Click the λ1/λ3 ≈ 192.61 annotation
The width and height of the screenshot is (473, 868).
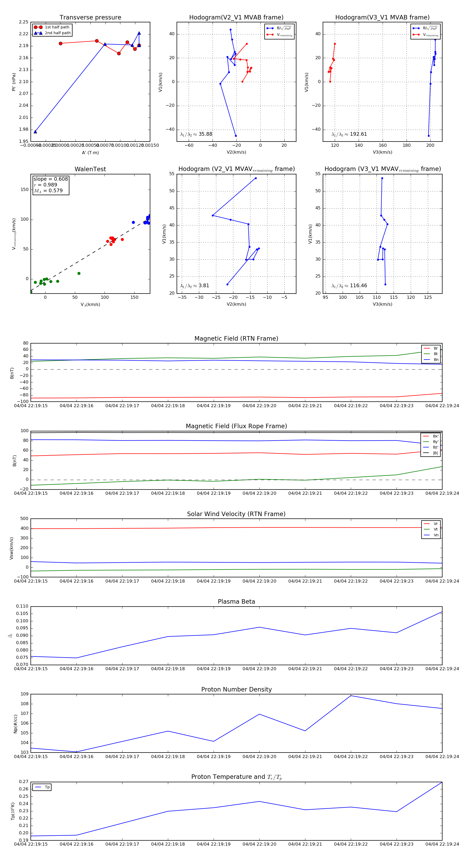point(349,134)
